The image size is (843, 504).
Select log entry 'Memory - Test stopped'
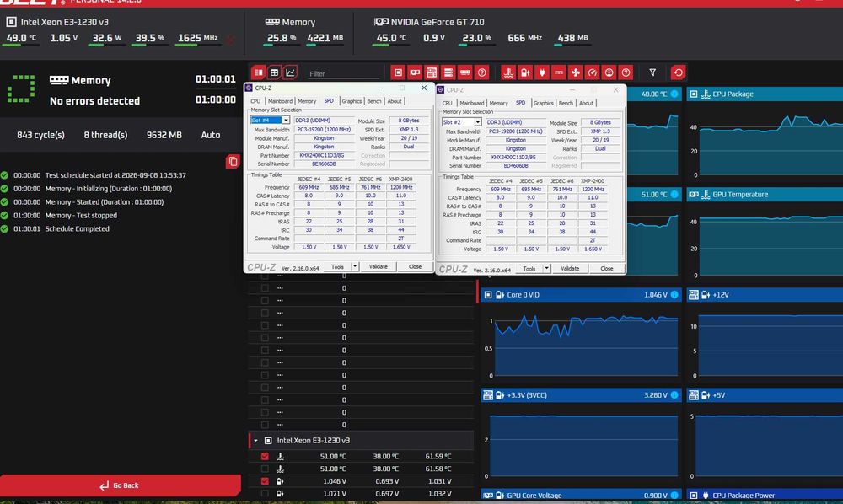(x=81, y=216)
